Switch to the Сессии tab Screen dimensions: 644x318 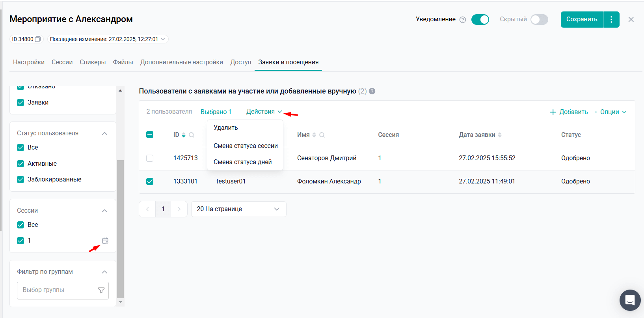coord(62,62)
